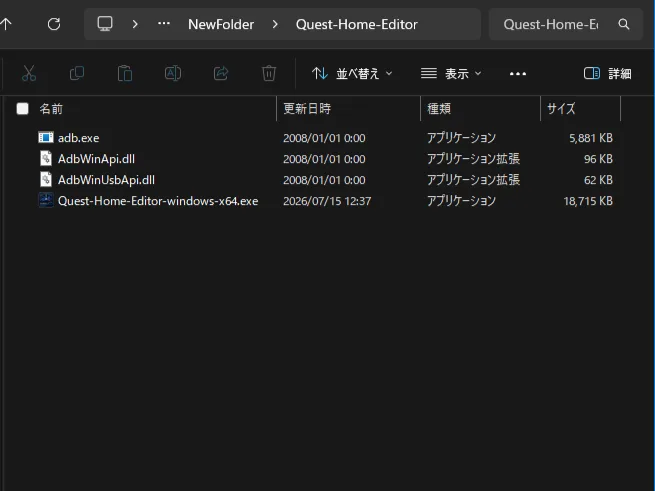Screen dimensions: 655x491
Task: Open the toolbar see more menu
Action: tap(518, 74)
